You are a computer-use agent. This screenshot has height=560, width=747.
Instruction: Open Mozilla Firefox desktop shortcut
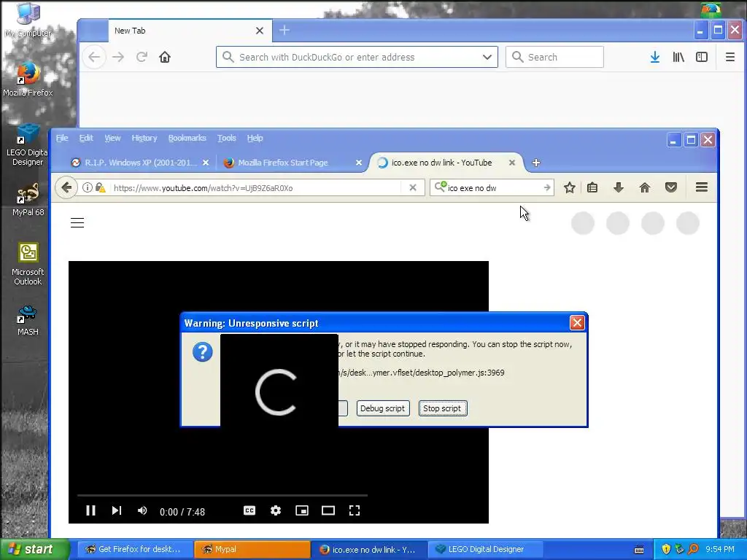point(28,79)
